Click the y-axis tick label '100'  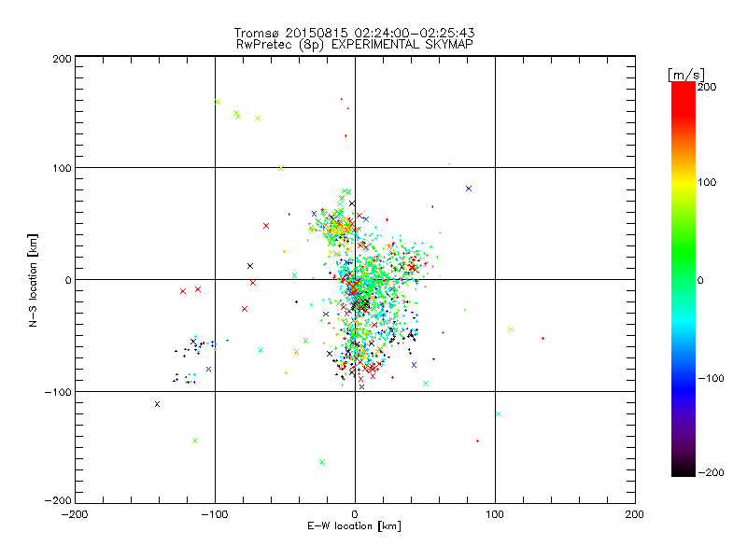click(x=62, y=168)
